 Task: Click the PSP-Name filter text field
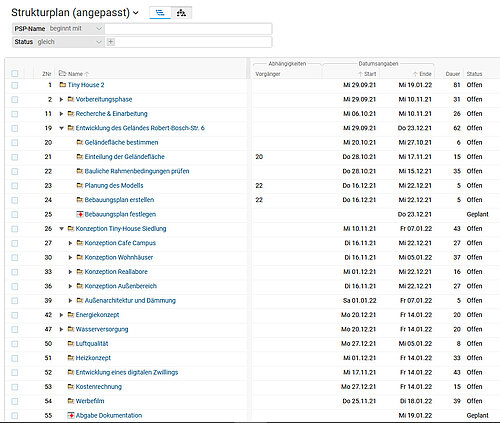click(188, 29)
